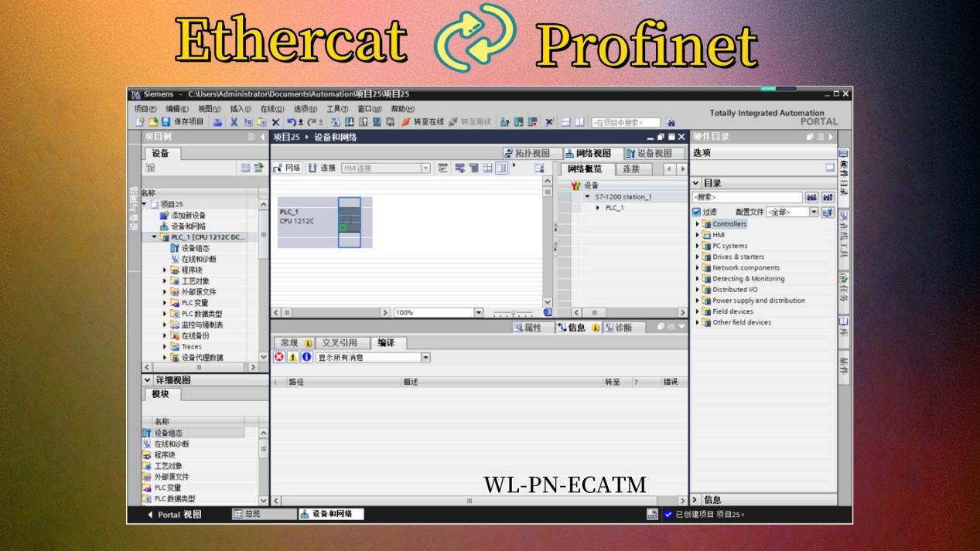Expand the 工艺对象 technology objects folder
The width and height of the screenshot is (980, 551).
[x=165, y=281]
